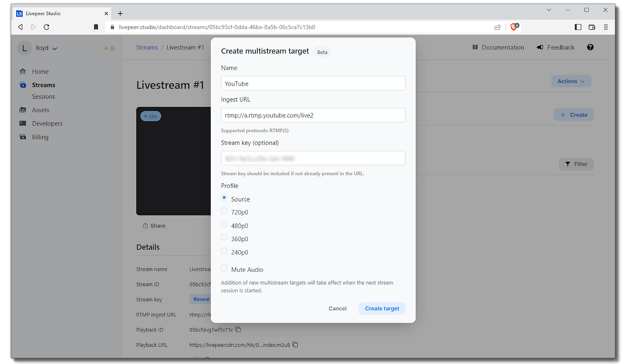Viewport: 629px width, 364px height.
Task: Click the Create target button
Action: point(382,308)
